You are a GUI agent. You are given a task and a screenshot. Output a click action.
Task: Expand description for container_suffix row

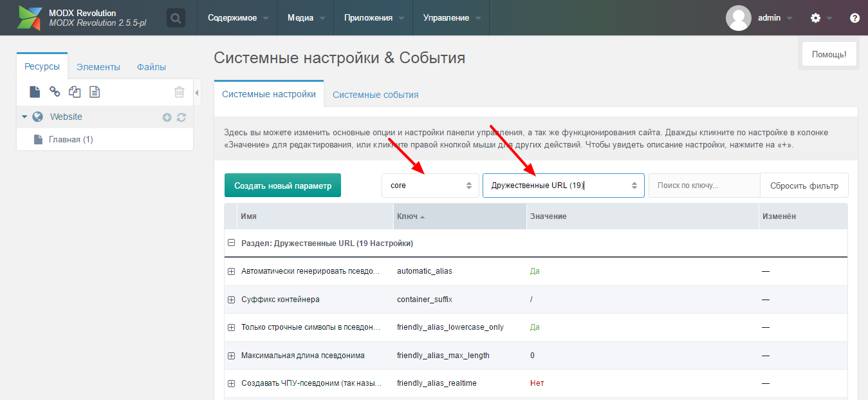click(x=232, y=300)
